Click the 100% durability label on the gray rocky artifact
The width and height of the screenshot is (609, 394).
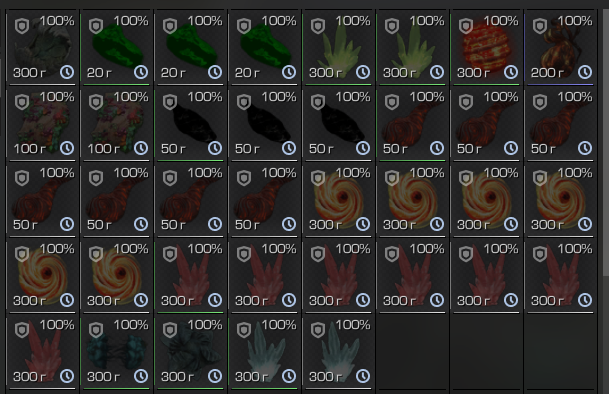(x=57, y=21)
